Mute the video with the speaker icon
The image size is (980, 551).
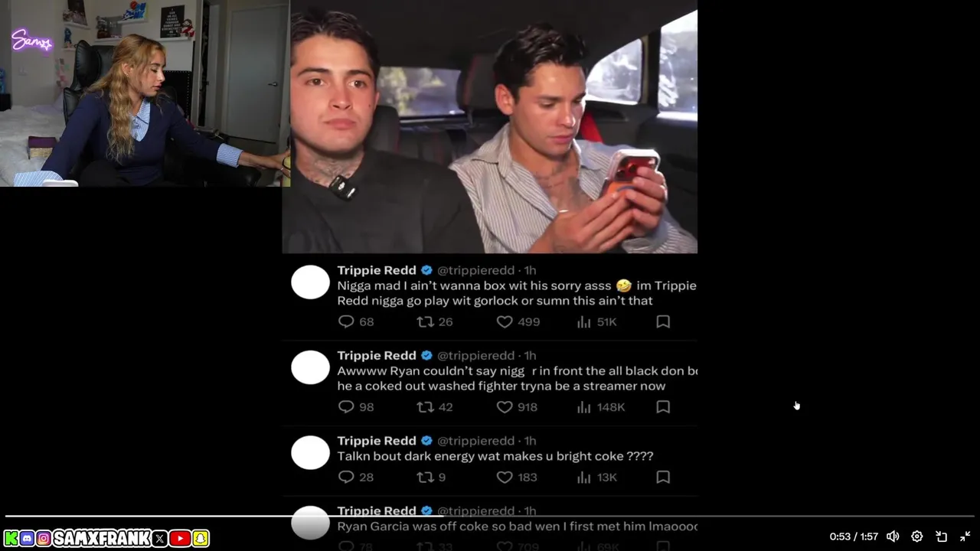click(x=893, y=536)
